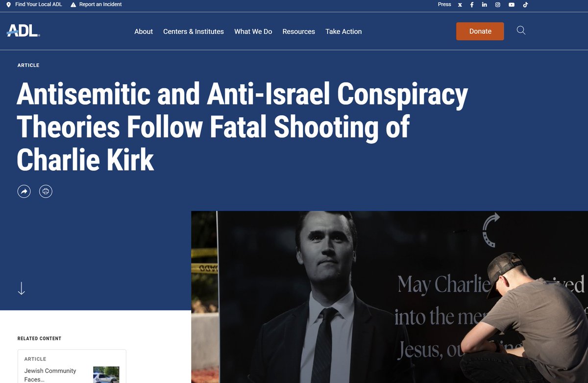
Task: Jump down with the arrow icon
Action: [21, 288]
